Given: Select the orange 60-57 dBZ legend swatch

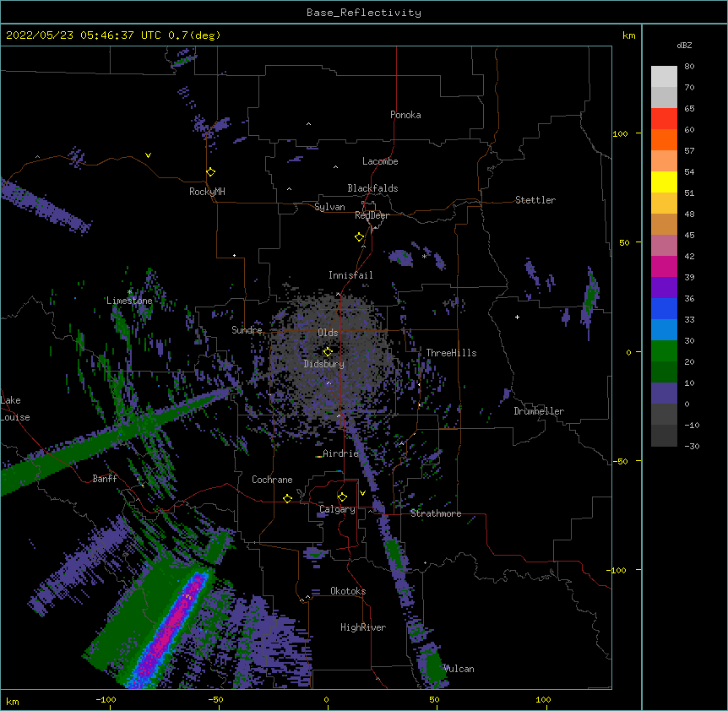Looking at the screenshot, I should tap(664, 139).
